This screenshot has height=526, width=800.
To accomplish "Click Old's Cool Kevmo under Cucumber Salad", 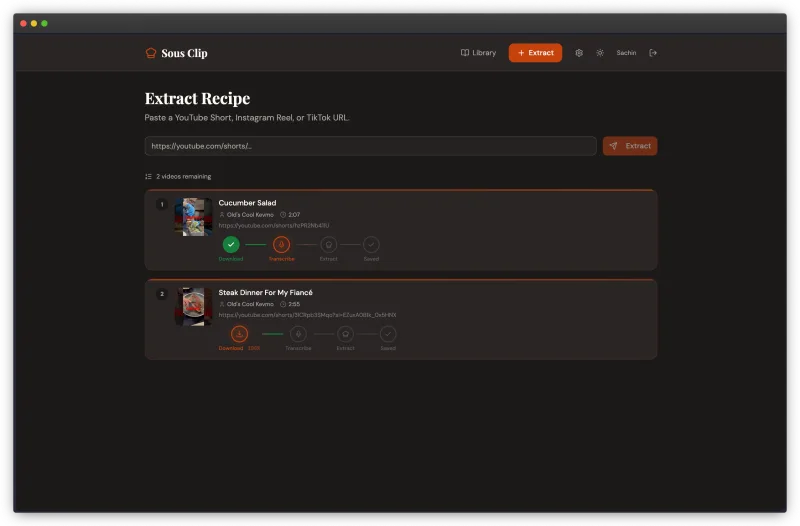I will (250, 215).
